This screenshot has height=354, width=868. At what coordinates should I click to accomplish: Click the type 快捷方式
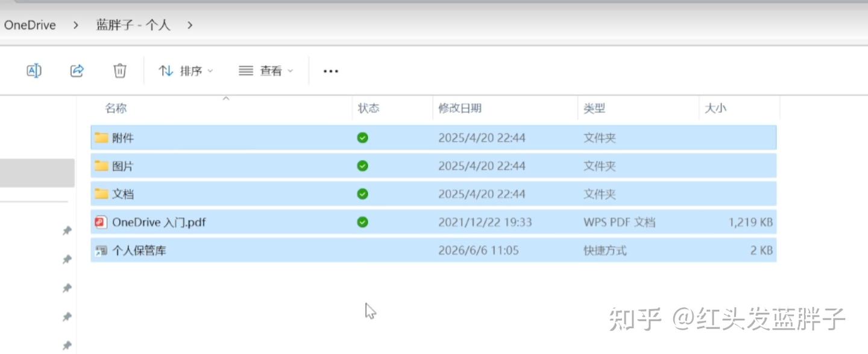click(605, 250)
